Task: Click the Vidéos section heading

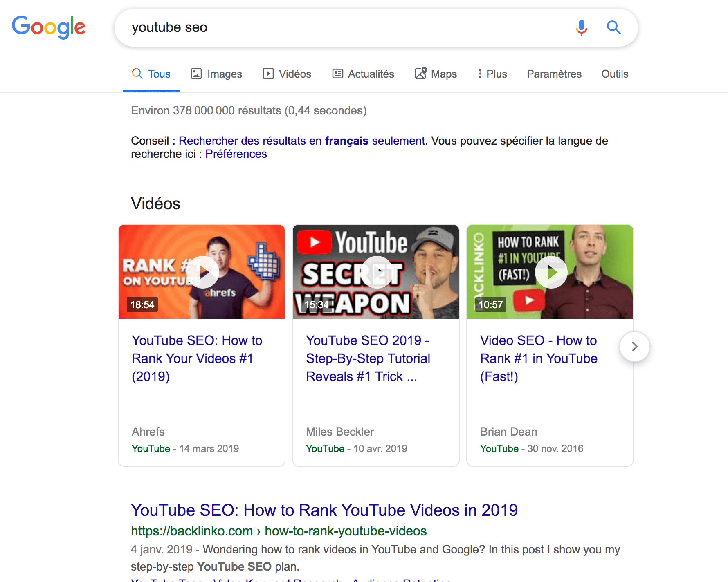Action: pyautogui.click(x=155, y=204)
